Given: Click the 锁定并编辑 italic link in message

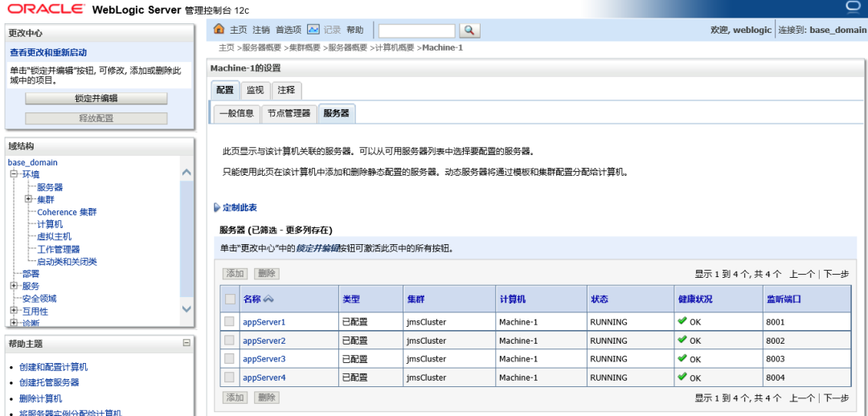Looking at the screenshot, I should click(317, 248).
